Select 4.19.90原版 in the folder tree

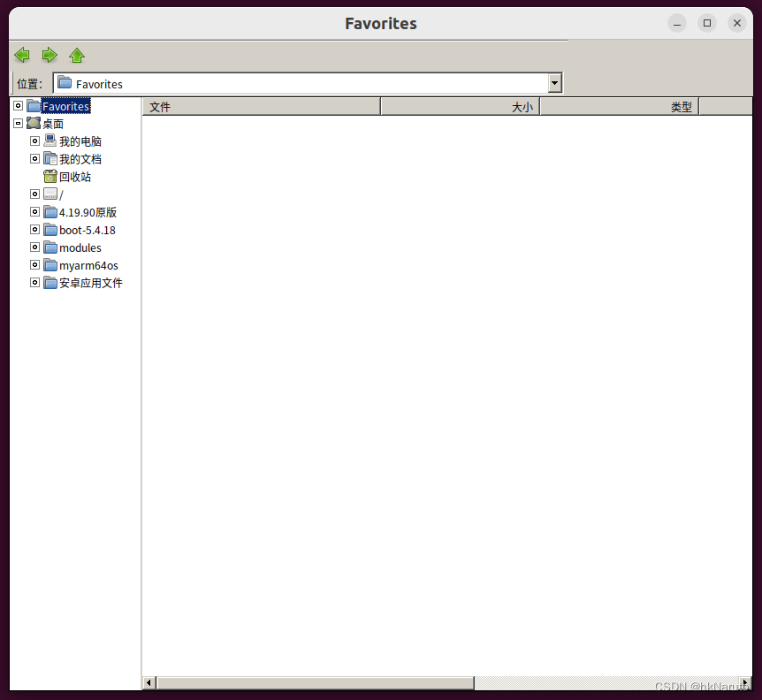88,211
